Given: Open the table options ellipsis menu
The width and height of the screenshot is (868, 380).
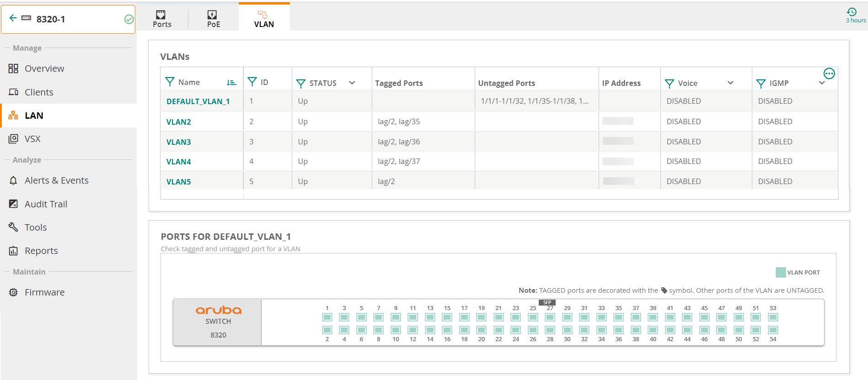Looking at the screenshot, I should (829, 74).
